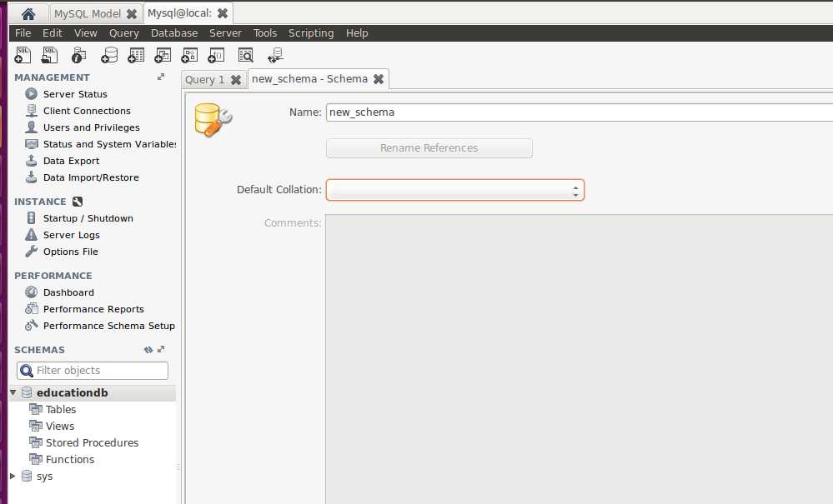The height and width of the screenshot is (504, 833).
Task: Select Tables under educationdb
Action: pos(61,410)
